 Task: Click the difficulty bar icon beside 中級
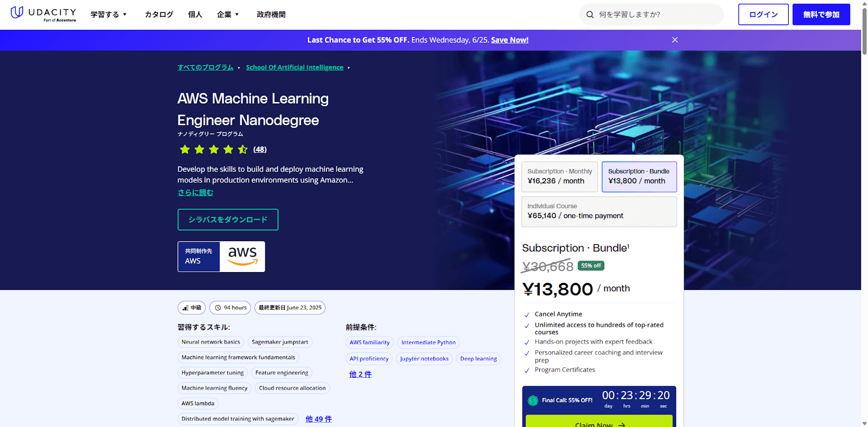[x=186, y=308]
